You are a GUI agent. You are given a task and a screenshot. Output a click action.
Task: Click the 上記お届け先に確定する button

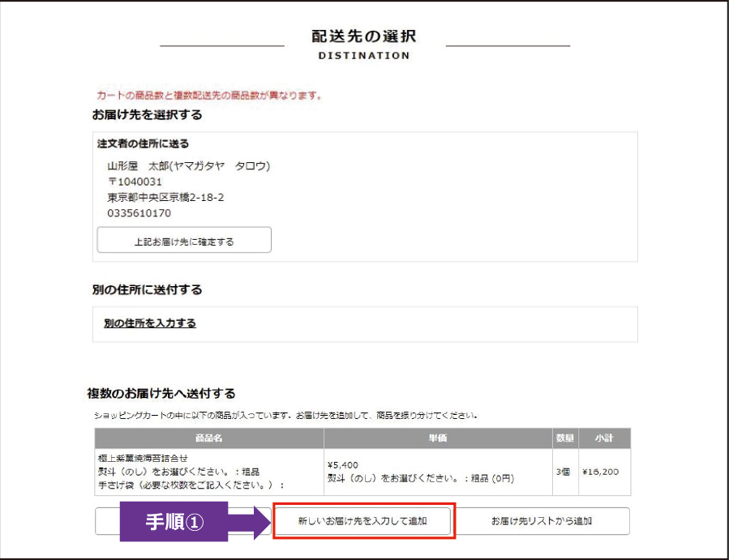(184, 241)
